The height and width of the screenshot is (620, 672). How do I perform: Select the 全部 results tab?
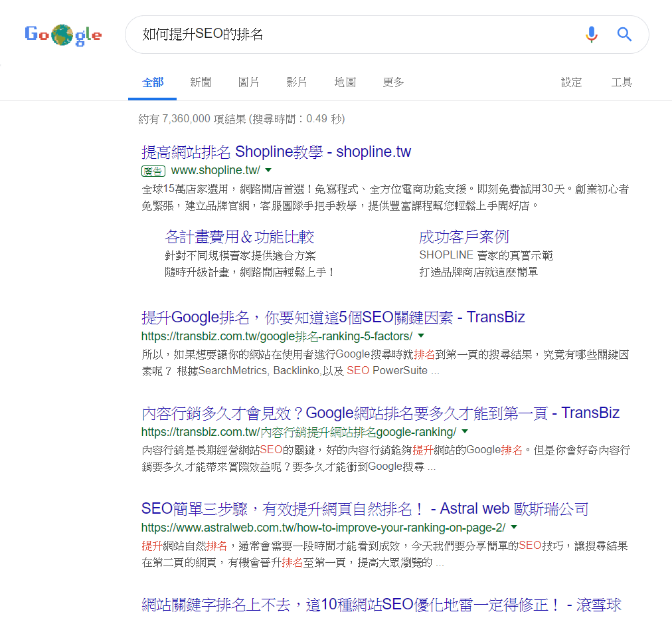[x=153, y=82]
